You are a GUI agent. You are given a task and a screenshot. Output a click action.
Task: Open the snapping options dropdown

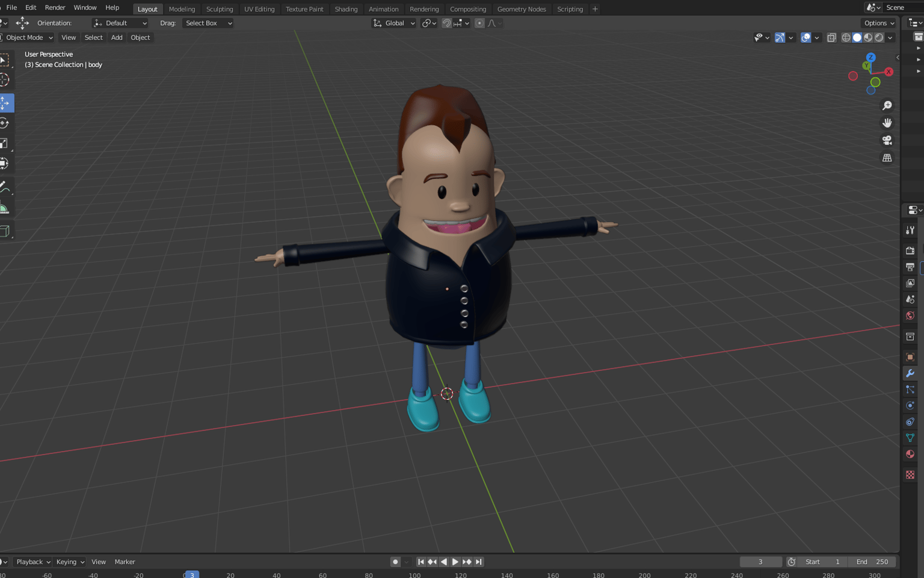coord(462,23)
